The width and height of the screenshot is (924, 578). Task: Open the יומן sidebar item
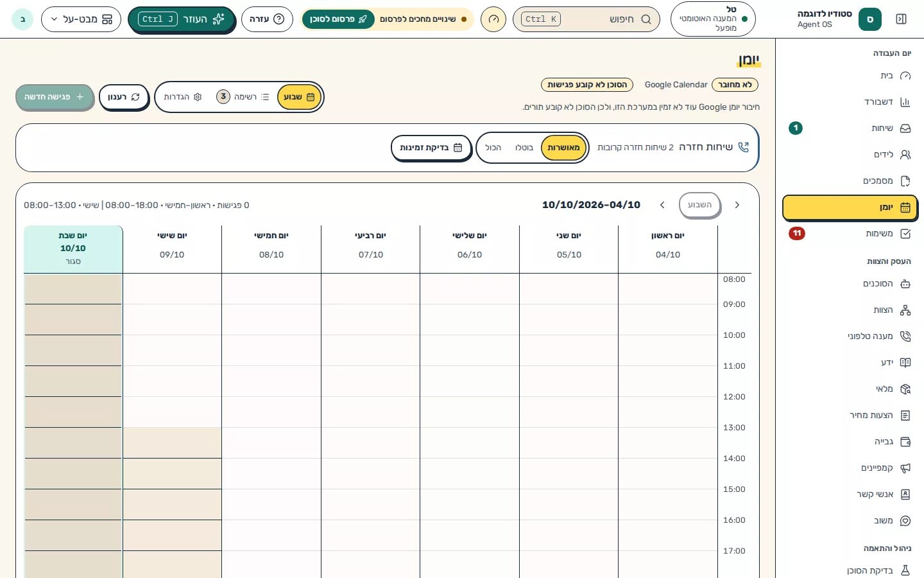850,207
